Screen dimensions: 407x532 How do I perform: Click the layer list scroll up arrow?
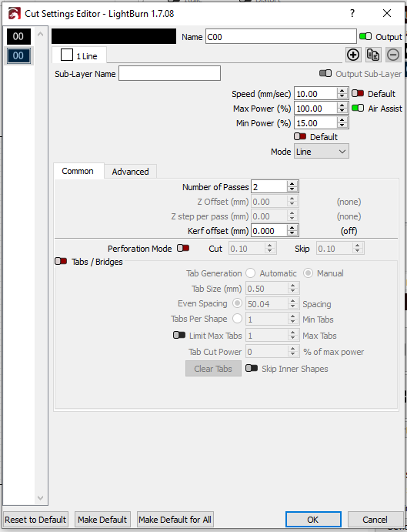click(40, 34)
